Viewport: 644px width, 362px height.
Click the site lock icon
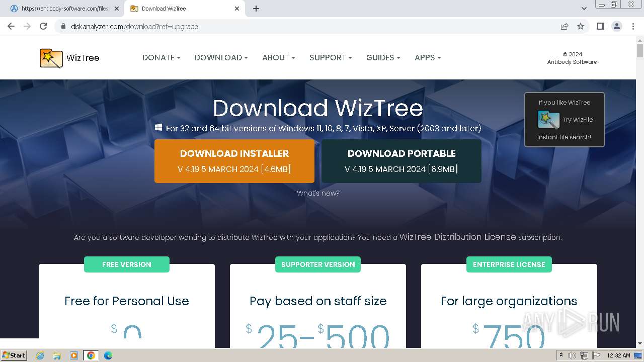click(63, 26)
